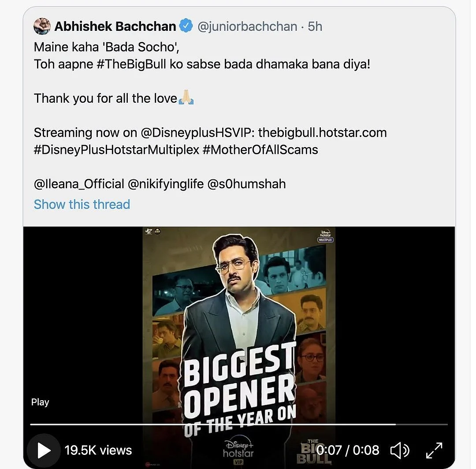Click the 5h tweet timestamp
This screenshot has width=476, height=469.
point(315,27)
